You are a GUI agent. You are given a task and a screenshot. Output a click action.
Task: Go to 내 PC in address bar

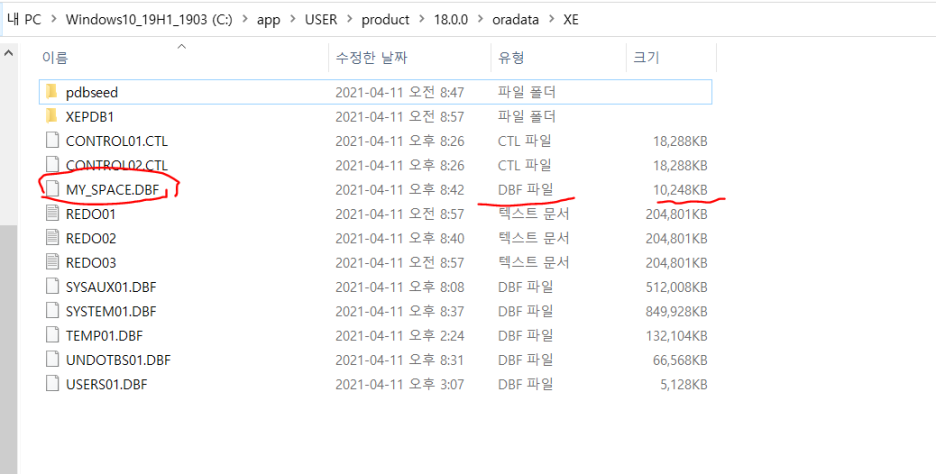(x=24, y=19)
